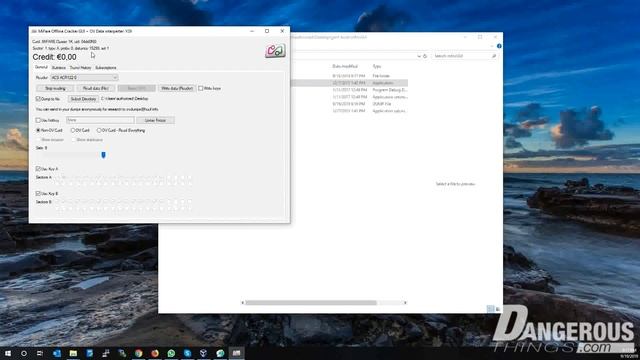Open Skype from the taskbar
Screen dimensions: 640x360
click(187, 353)
